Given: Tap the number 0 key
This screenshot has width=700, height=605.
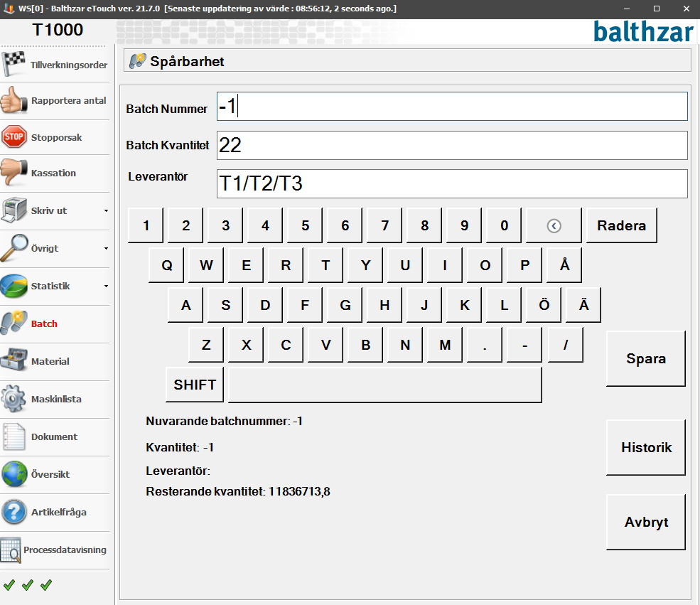Looking at the screenshot, I should [x=504, y=225].
